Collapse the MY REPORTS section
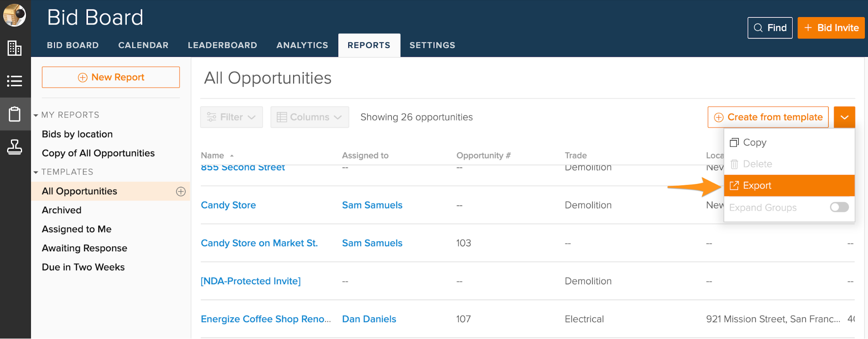This screenshot has height=339, width=868. [36, 115]
